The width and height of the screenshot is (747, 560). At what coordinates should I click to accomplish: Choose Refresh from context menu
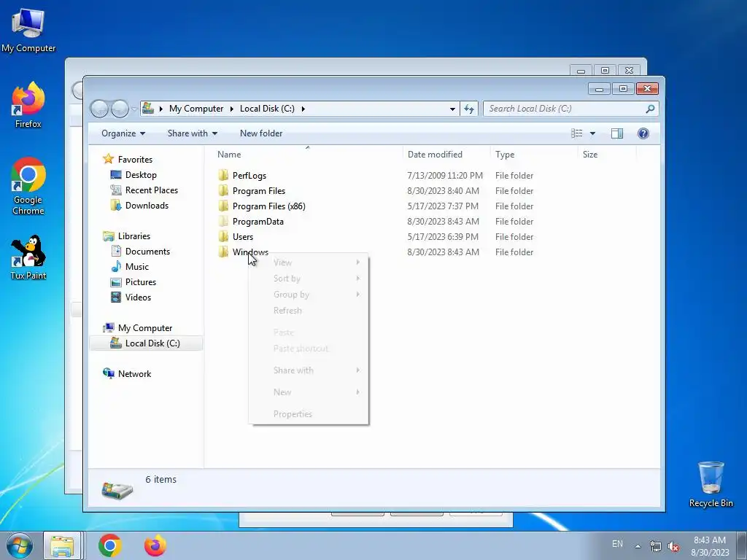pyautogui.click(x=309, y=311)
